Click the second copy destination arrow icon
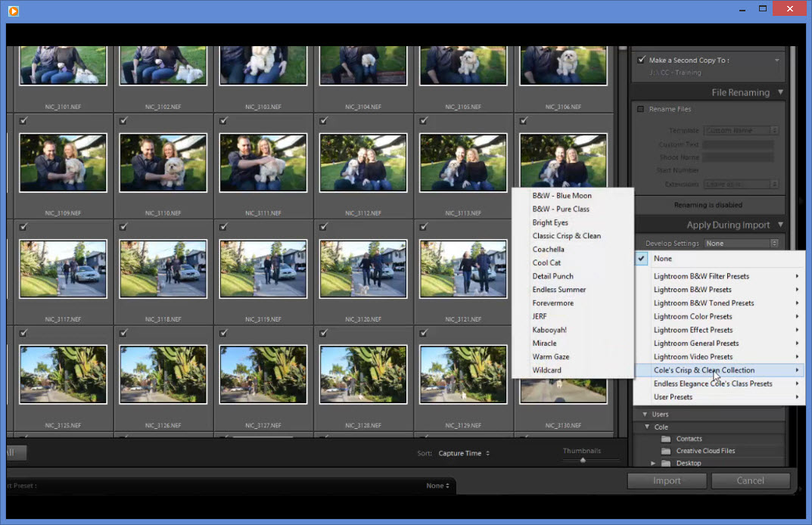 coord(776,61)
